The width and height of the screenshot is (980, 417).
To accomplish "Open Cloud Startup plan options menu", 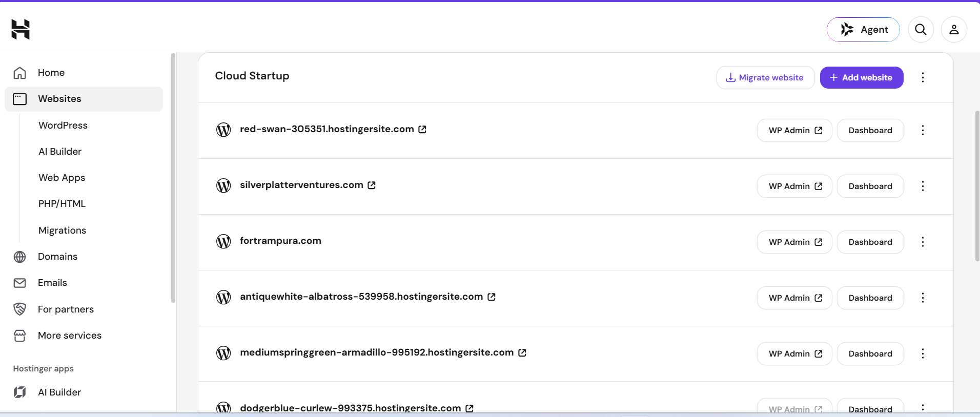I will tap(923, 77).
